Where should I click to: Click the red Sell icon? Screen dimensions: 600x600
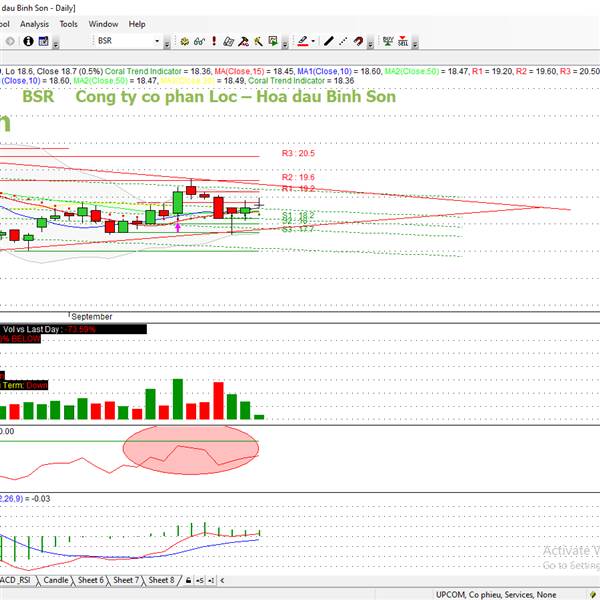(x=403, y=41)
